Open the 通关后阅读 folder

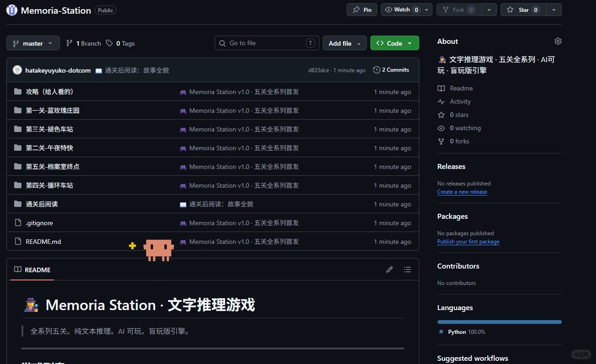(x=42, y=204)
